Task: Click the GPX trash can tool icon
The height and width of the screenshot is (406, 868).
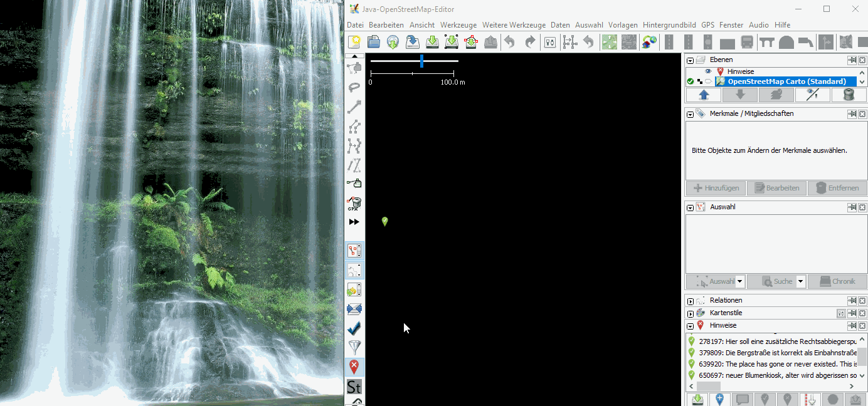Action: click(354, 203)
